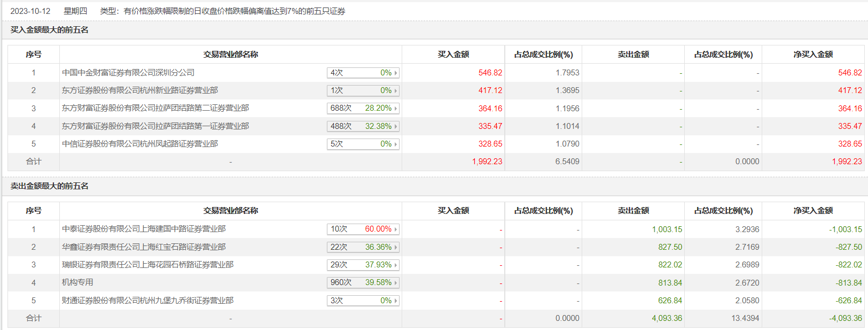Expand the 10次 60.00% stats box
Viewport: 868px width, 330px height.
363,229
